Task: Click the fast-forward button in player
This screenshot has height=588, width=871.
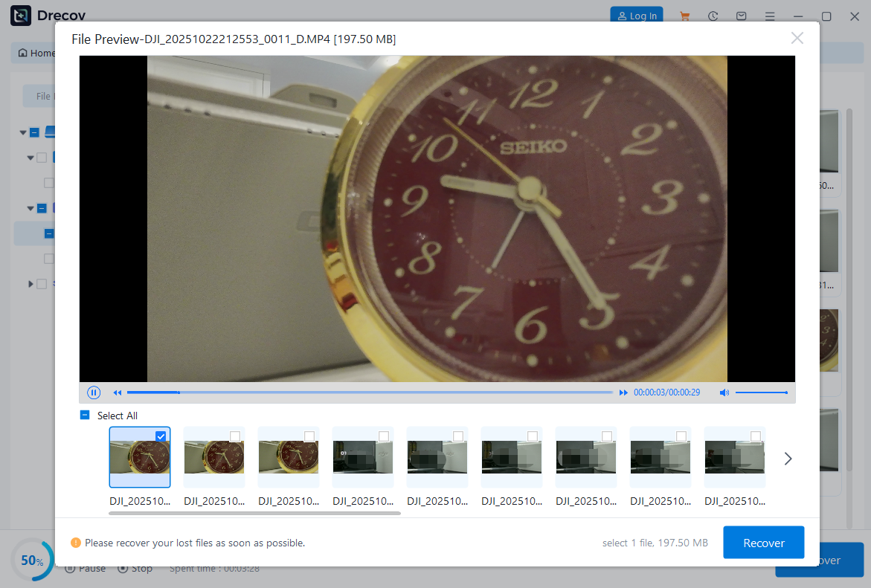Action: (x=623, y=392)
